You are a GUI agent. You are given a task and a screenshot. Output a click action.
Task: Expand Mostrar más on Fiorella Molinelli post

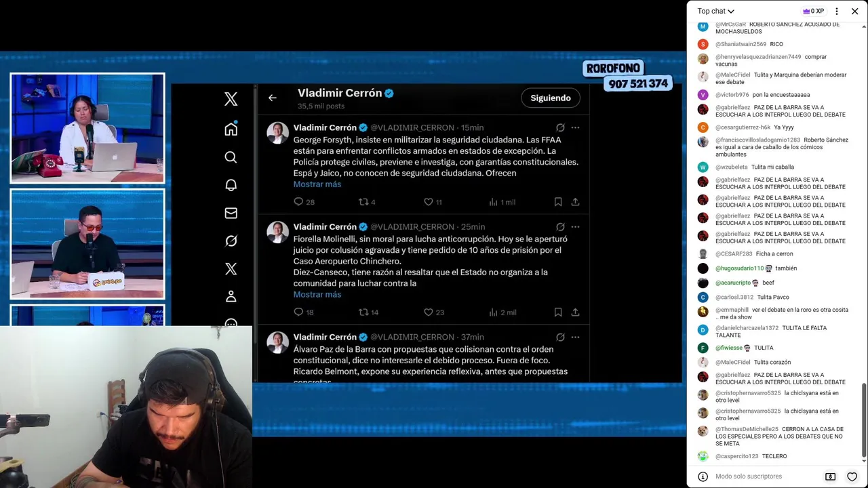[x=317, y=295]
